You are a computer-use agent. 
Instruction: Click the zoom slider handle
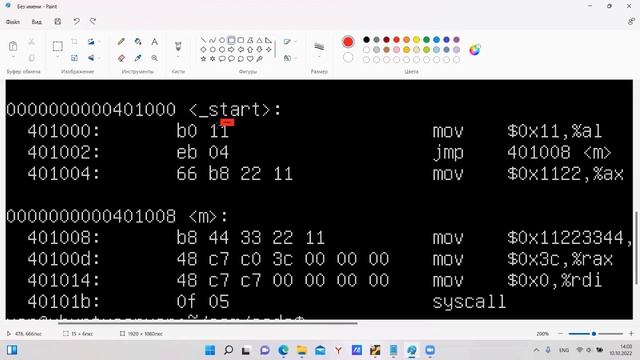tap(594, 334)
